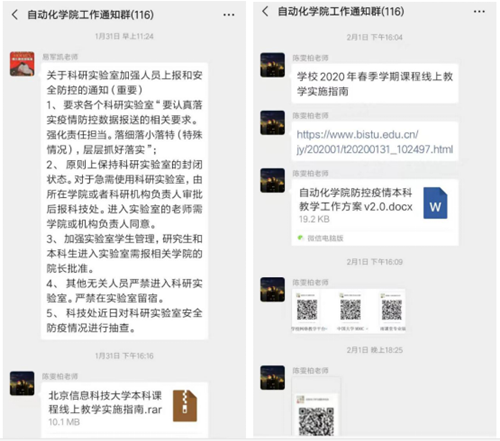Open the bistu.edu.cn hyperlink
500x441 pixels.
(375, 142)
